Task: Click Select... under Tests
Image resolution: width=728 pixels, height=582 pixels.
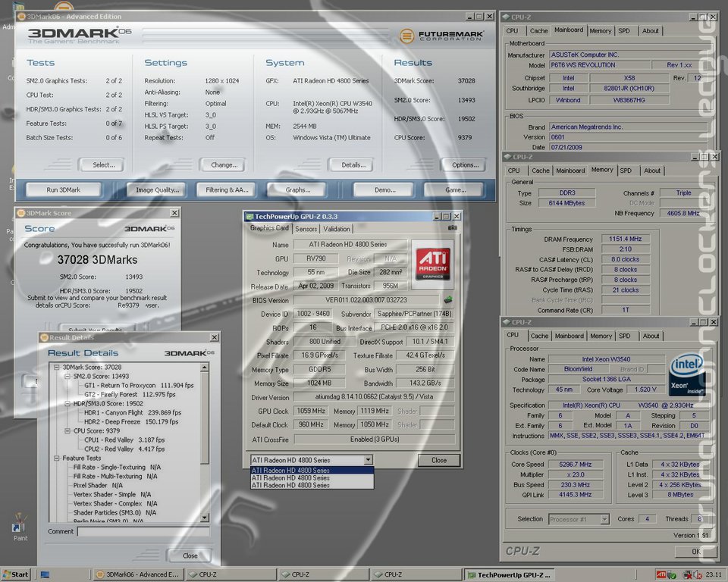Action: (x=104, y=164)
